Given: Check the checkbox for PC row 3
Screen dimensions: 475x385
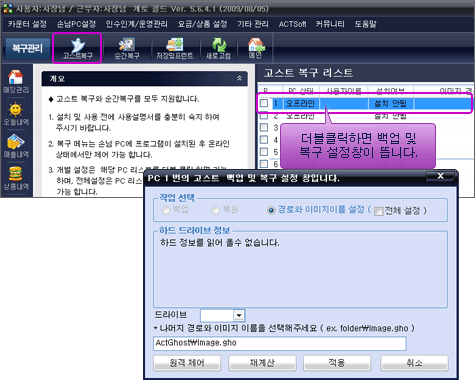Looking at the screenshot, I should click(264, 127).
